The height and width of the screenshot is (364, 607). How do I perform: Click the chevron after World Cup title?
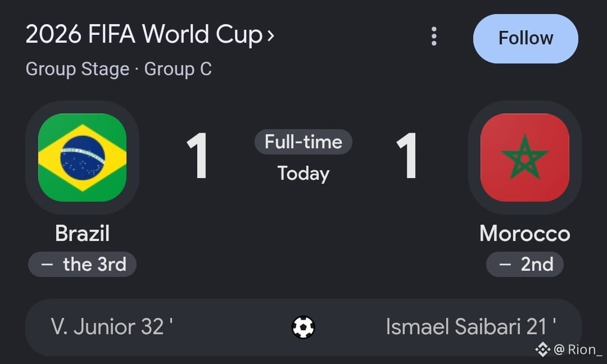click(x=270, y=36)
